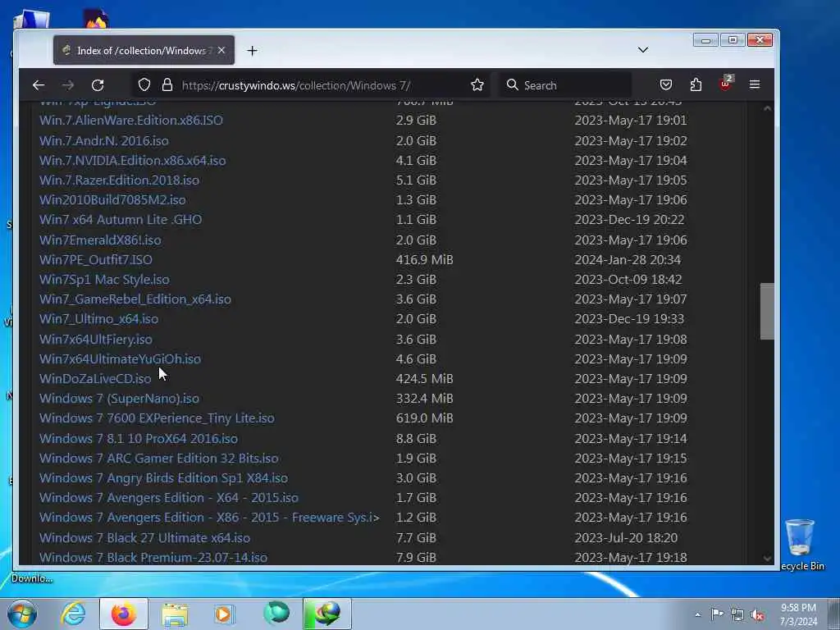Open Windows Explorer from the taskbar

coord(175,614)
